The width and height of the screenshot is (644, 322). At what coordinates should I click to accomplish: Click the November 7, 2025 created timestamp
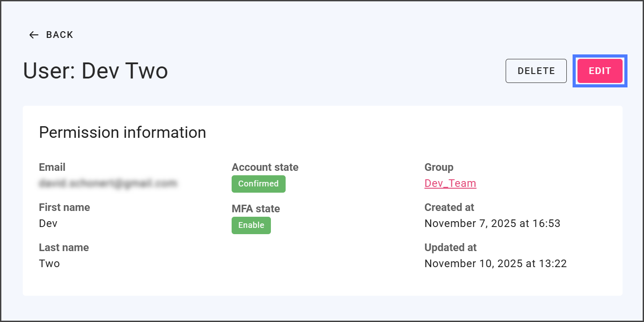tap(492, 223)
